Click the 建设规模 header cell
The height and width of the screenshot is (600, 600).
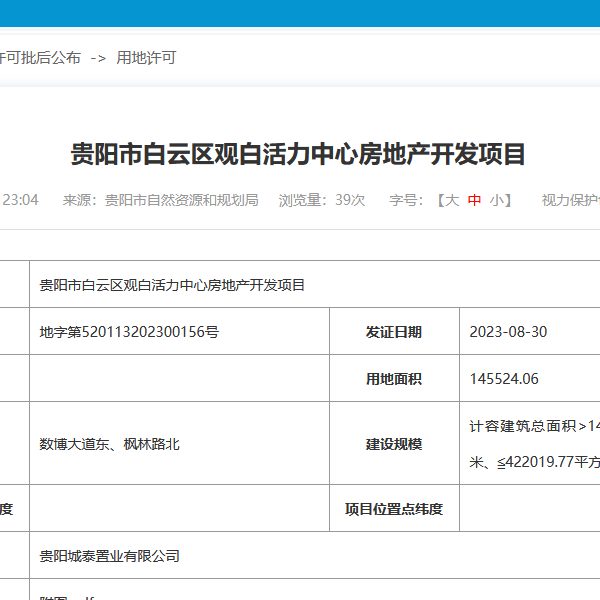394,444
